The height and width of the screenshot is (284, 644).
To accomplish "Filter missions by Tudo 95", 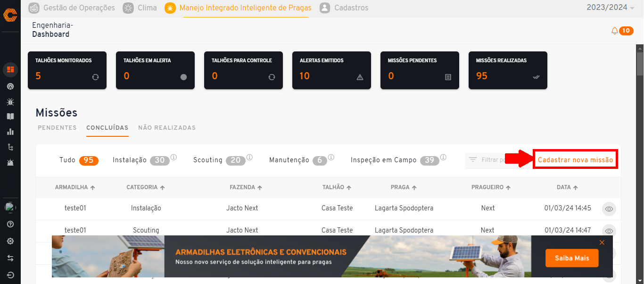I will pyautogui.click(x=79, y=160).
